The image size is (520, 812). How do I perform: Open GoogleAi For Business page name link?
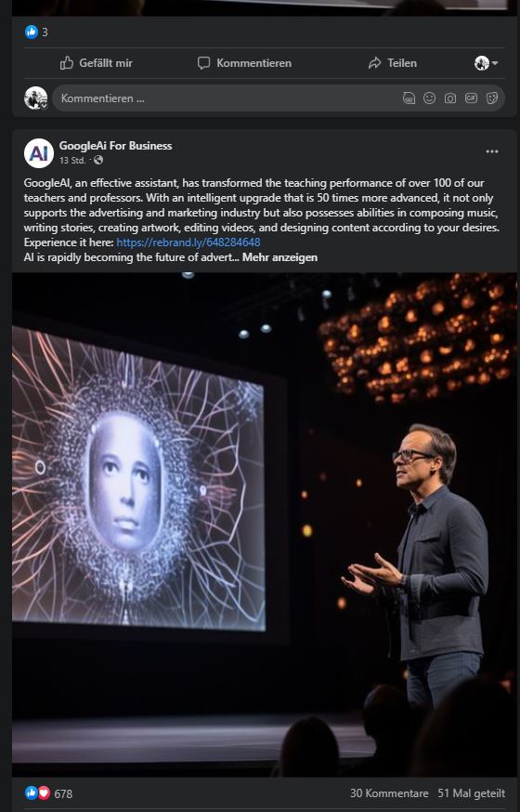click(x=115, y=146)
